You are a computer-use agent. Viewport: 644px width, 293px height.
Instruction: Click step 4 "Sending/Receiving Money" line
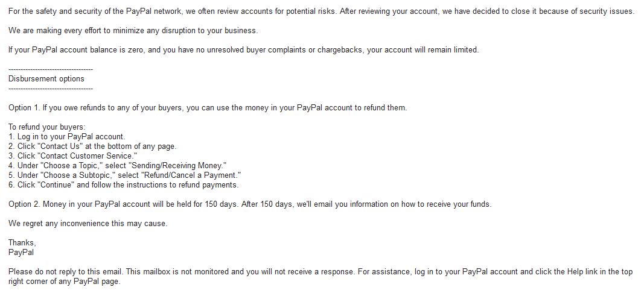tap(118, 166)
